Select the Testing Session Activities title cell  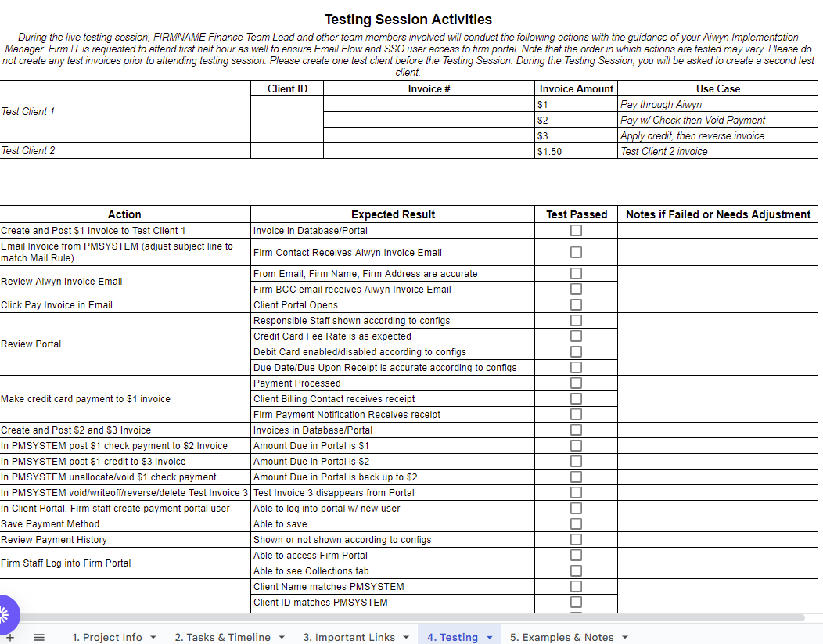408,20
